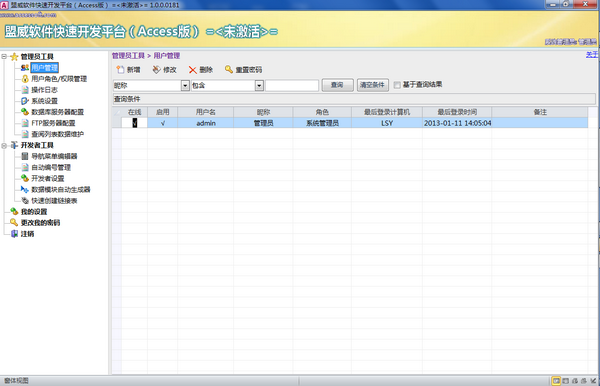Click the 关于 link at top right
The height and width of the screenshot is (386, 600).
click(x=592, y=55)
